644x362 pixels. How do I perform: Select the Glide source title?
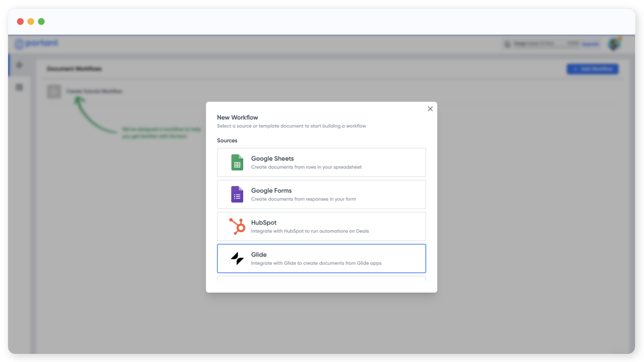[259, 255]
